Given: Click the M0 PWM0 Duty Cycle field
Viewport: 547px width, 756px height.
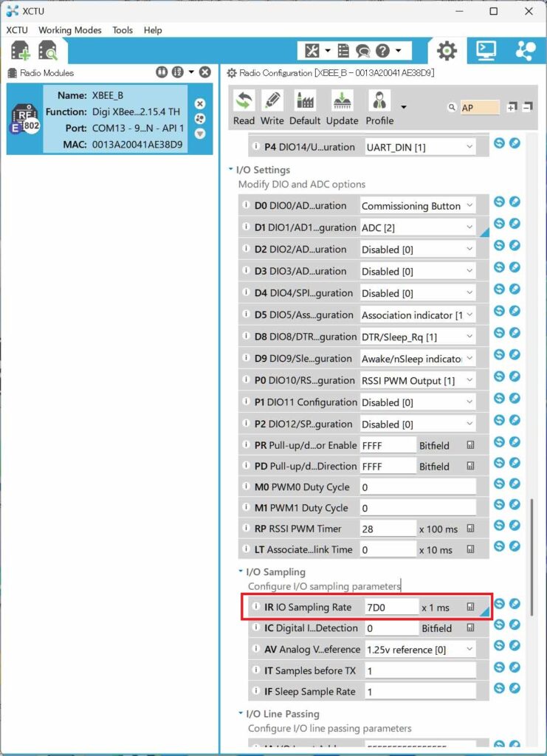Looking at the screenshot, I should point(418,487).
